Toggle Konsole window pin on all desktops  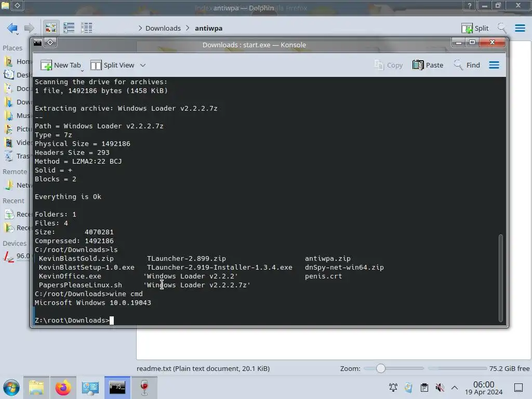pos(50,43)
